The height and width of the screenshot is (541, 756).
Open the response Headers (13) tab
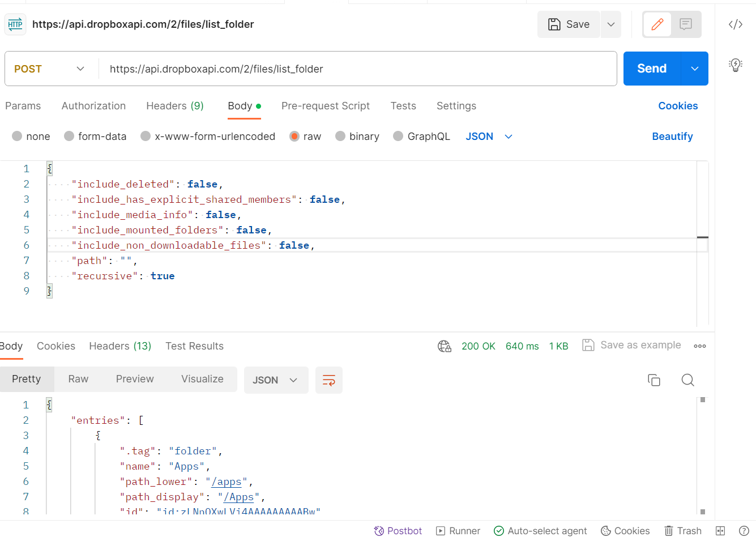(x=120, y=346)
